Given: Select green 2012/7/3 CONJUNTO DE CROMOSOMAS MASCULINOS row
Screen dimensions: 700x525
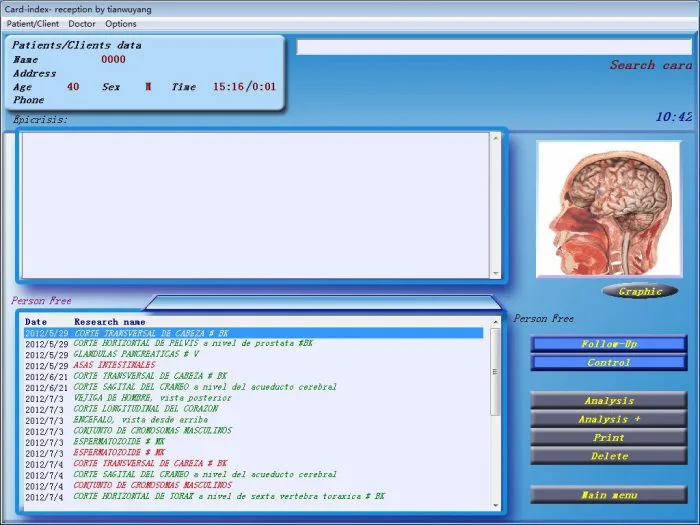Looking at the screenshot, I should pyautogui.click(x=254, y=431).
